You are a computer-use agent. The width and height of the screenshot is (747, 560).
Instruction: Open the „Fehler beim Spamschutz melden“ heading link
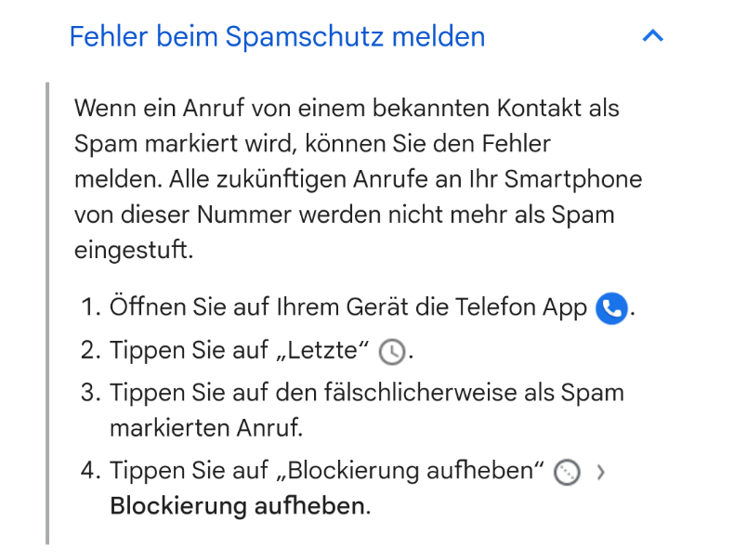tap(275, 36)
